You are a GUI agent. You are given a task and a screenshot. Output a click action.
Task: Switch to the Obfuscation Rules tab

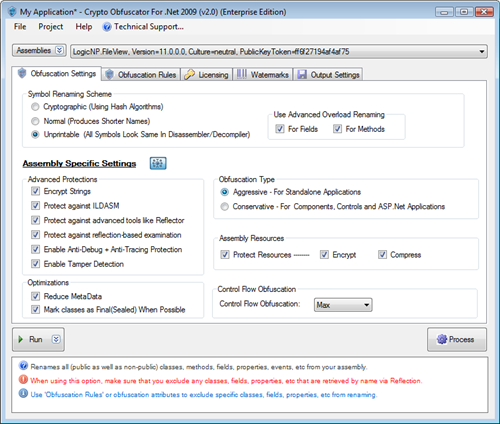pos(141,75)
